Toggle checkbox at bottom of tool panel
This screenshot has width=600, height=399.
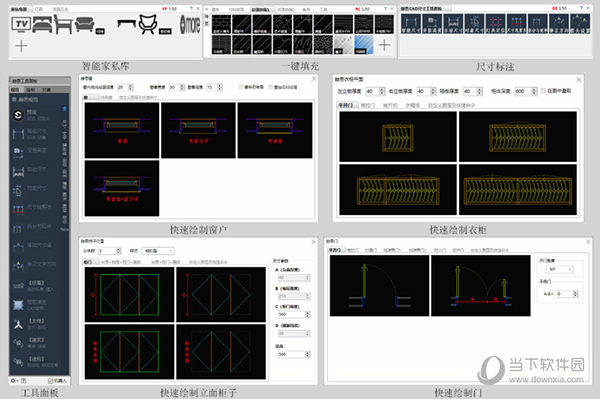50,381
